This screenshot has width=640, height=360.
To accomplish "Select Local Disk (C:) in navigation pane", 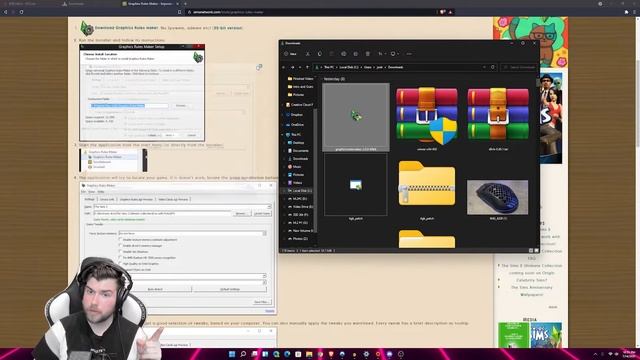I will tap(299, 191).
